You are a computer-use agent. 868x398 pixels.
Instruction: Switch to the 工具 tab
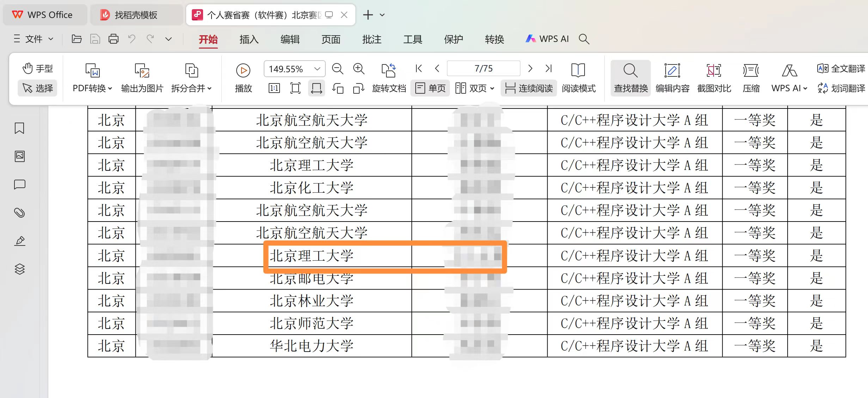(x=412, y=39)
